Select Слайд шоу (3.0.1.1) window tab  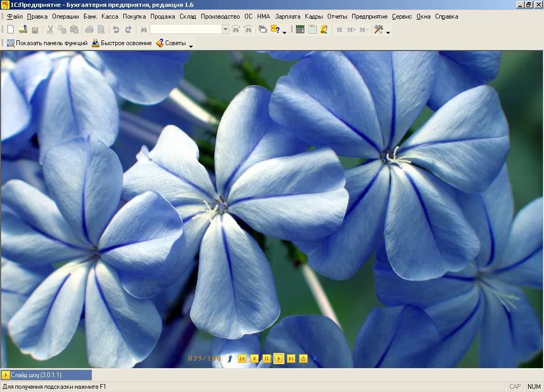point(47,375)
